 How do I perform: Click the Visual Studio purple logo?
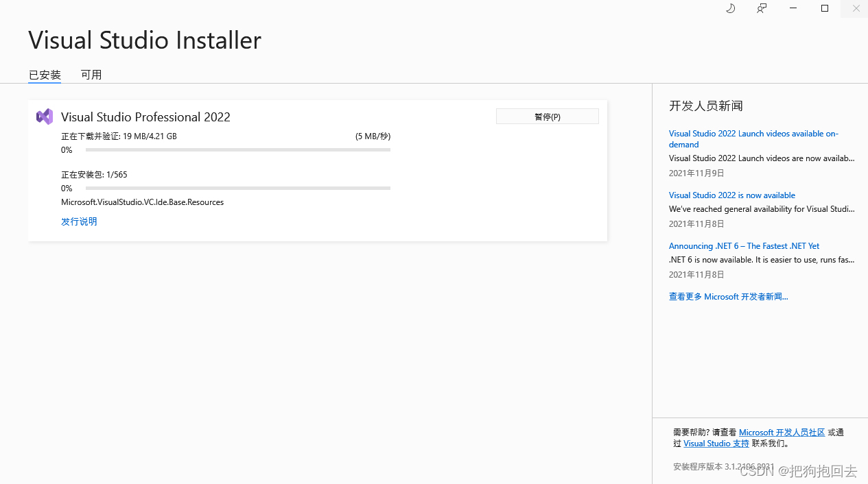[45, 117]
